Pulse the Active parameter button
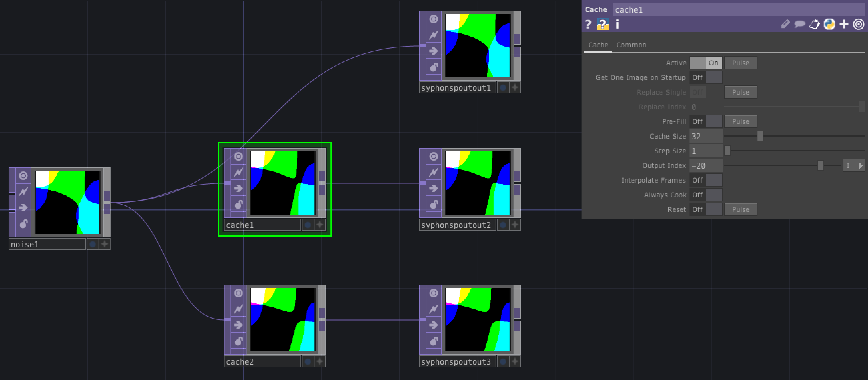868x380 pixels. coord(740,63)
